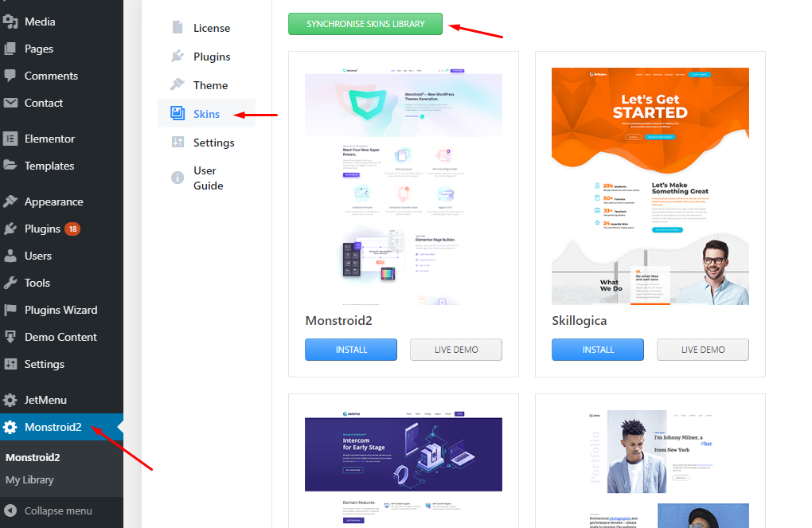Click the Media icon in admin sidebar
Screen dimensions: 812x528
(10, 22)
